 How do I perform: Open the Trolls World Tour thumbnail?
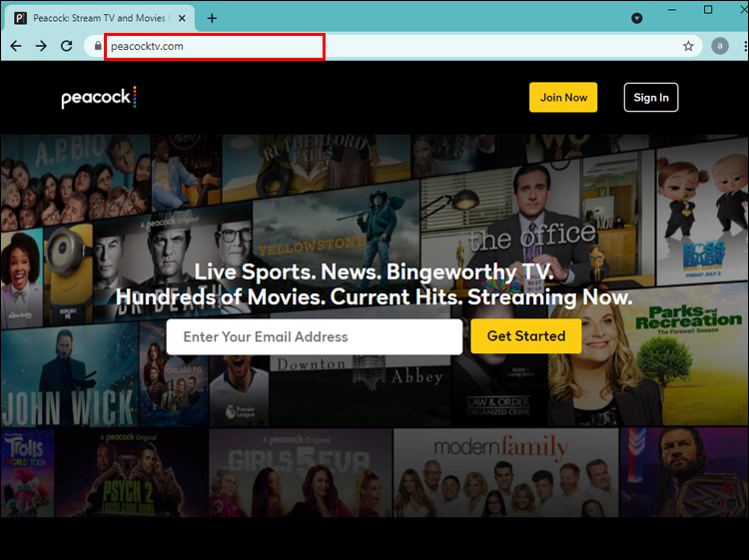tap(27, 472)
